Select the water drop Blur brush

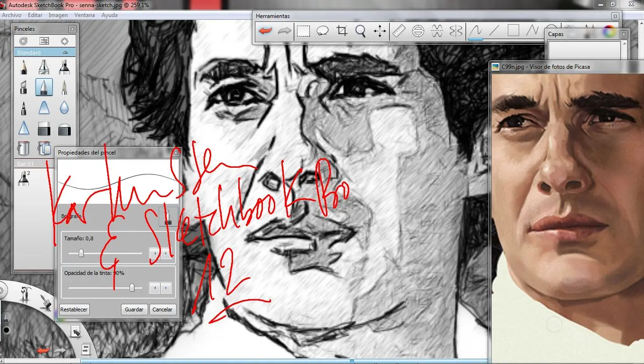65,108
